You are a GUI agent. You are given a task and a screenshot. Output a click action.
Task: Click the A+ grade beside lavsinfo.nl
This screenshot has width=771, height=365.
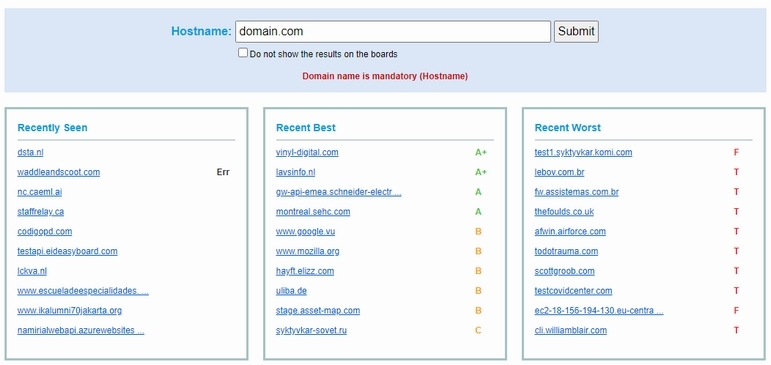tap(481, 172)
